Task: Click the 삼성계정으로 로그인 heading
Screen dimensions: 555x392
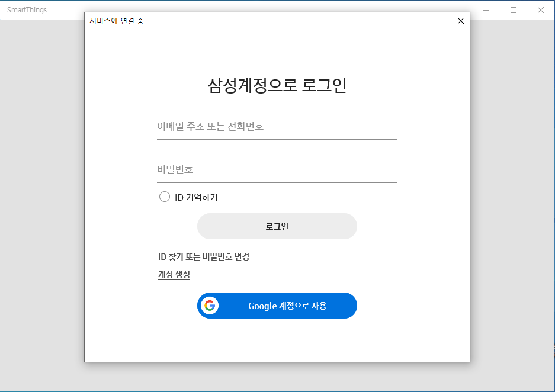Action: click(277, 85)
